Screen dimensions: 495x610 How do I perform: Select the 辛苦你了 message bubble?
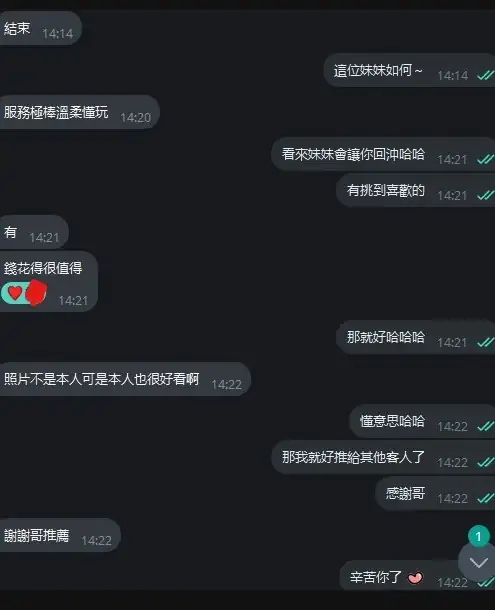(x=417, y=577)
